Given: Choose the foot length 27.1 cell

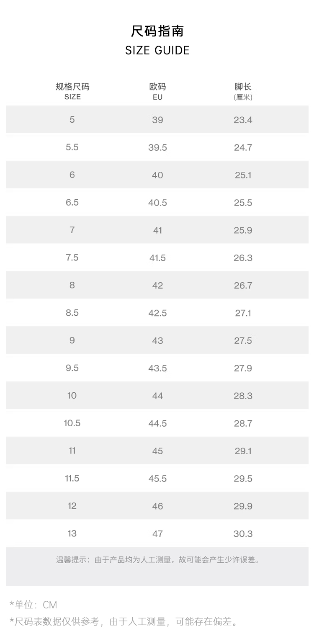Looking at the screenshot, I should pyautogui.click(x=243, y=313).
